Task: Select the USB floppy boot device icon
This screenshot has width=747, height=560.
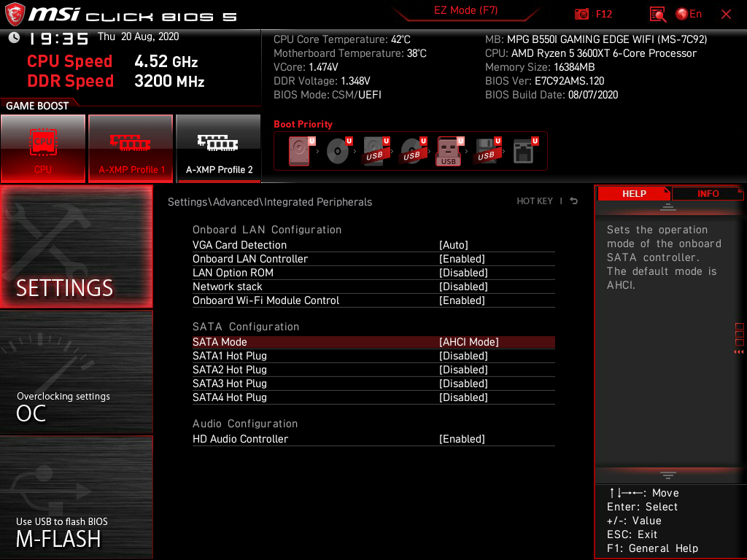Action: [x=487, y=151]
